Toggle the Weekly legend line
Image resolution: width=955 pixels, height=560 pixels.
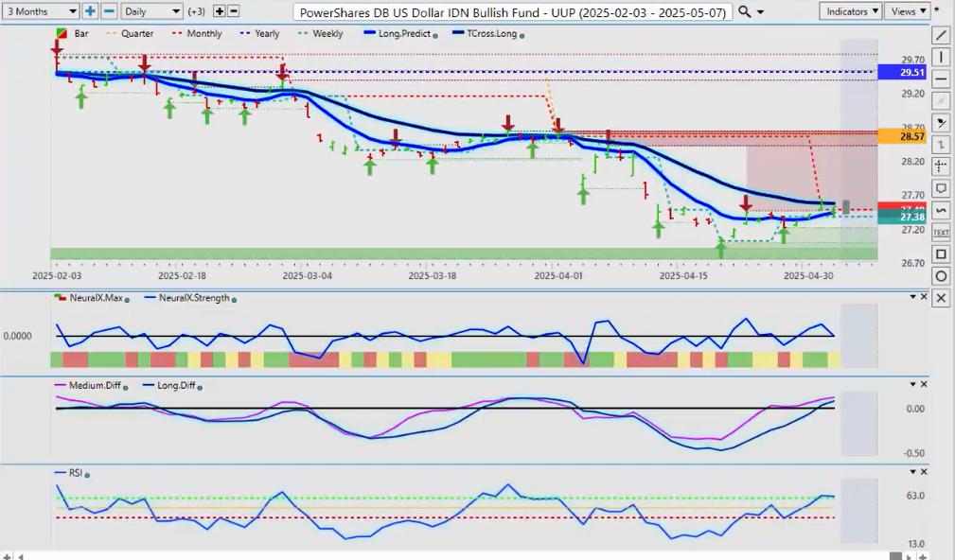[321, 33]
